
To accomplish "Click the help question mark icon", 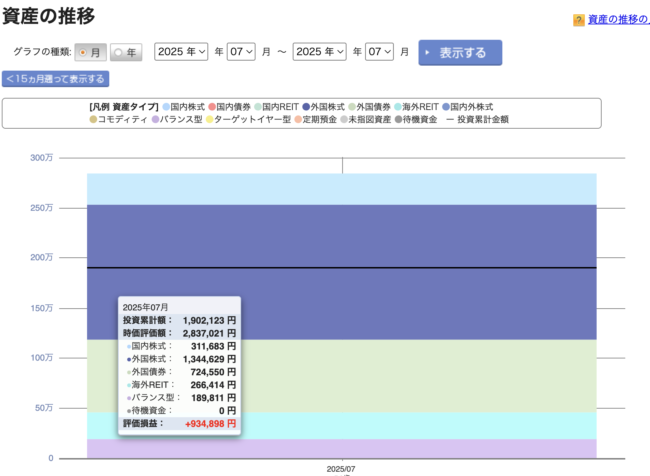I will tap(579, 20).
